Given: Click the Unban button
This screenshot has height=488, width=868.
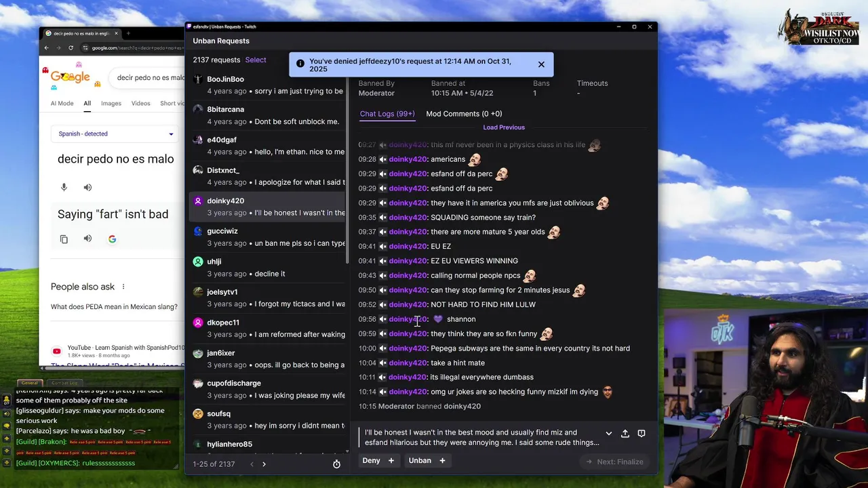Looking at the screenshot, I should click(x=420, y=461).
